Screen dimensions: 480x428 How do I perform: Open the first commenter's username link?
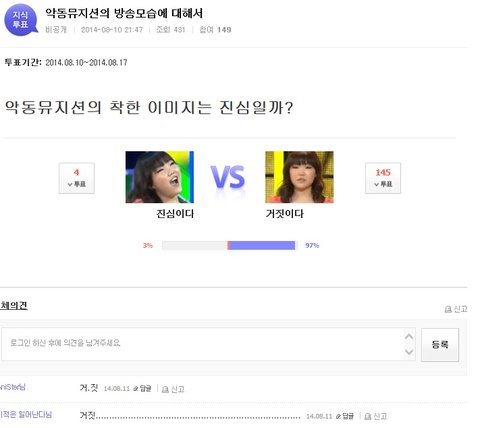[x=13, y=387]
